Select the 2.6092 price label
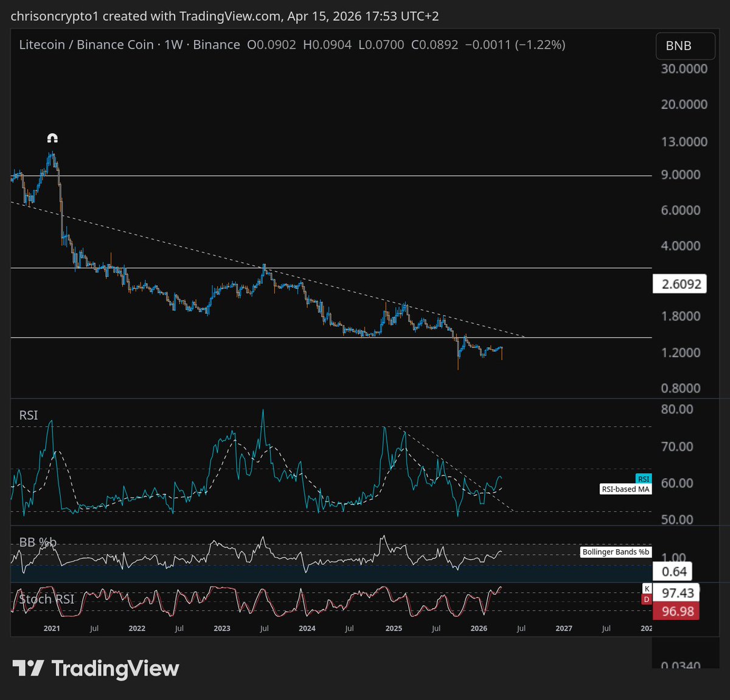This screenshot has height=700, width=730. [x=680, y=284]
